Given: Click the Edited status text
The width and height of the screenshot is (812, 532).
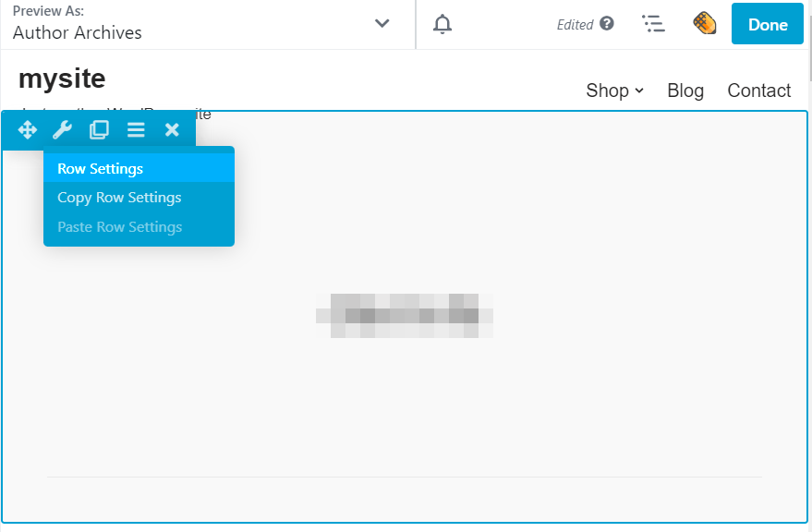Looking at the screenshot, I should click(x=575, y=24).
